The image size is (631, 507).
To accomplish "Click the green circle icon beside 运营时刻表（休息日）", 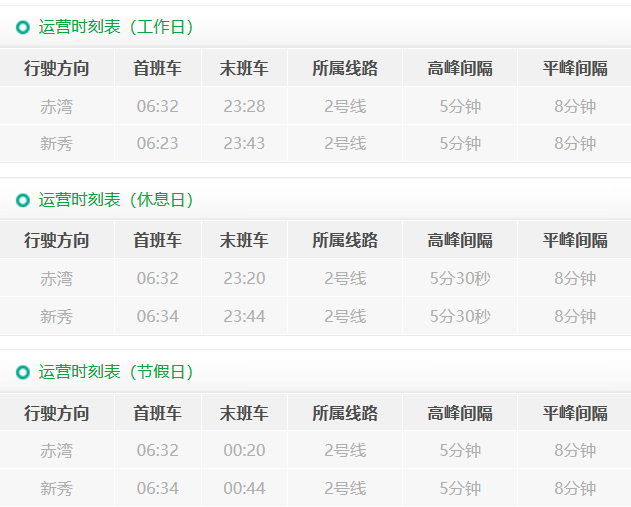I will [23, 200].
